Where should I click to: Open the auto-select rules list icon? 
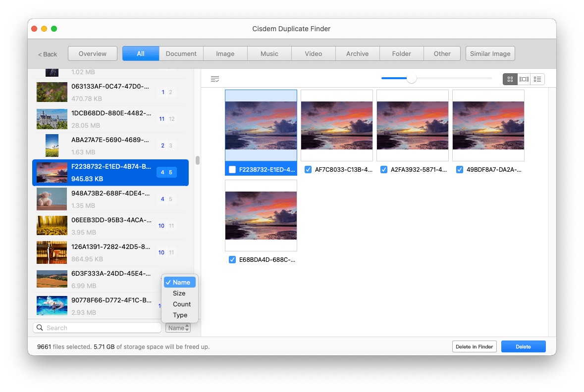(214, 79)
